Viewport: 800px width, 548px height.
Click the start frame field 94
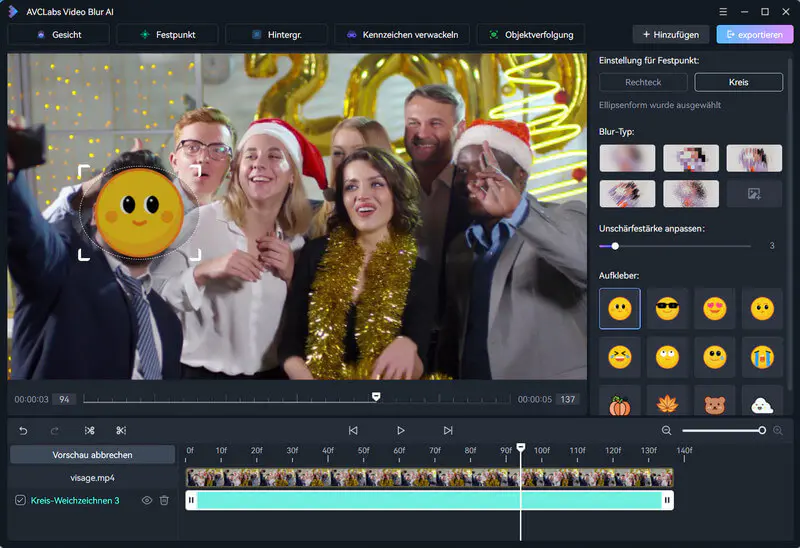pyautogui.click(x=64, y=400)
